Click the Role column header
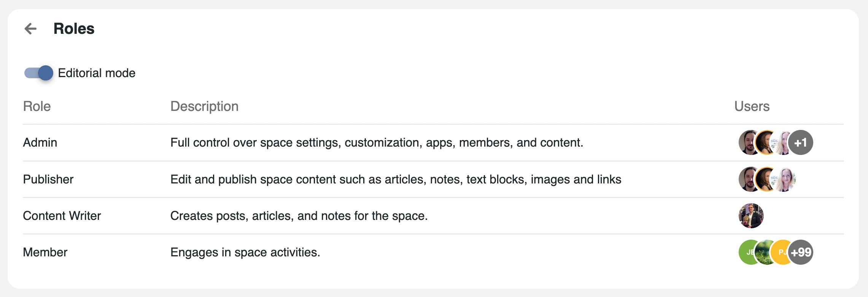 [x=37, y=106]
